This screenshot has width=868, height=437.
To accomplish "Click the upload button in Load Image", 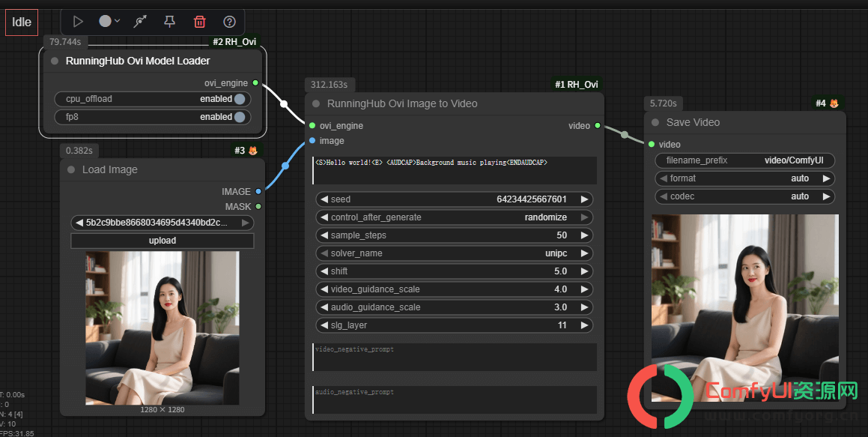I will click(163, 241).
